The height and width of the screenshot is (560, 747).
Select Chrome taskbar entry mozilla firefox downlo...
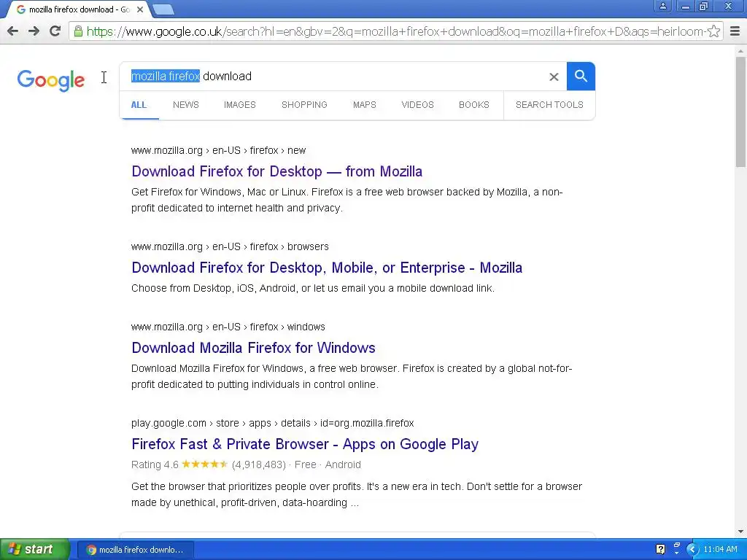pyautogui.click(x=135, y=550)
